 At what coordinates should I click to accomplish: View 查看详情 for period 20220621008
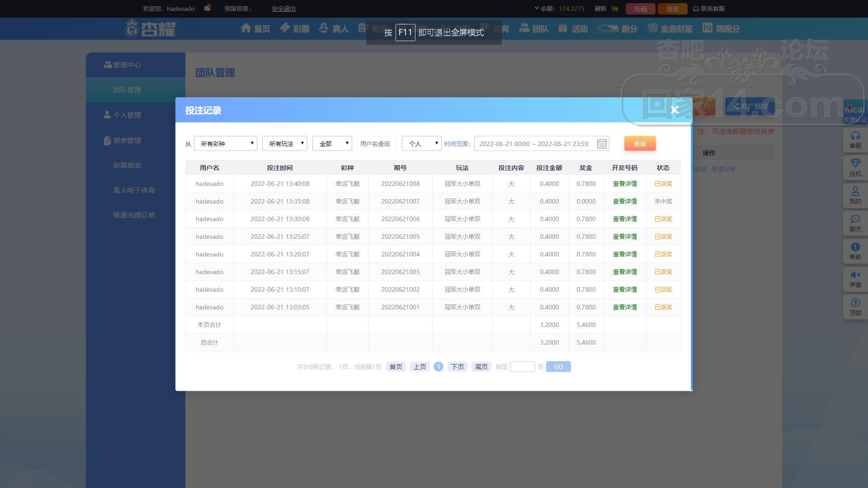pyautogui.click(x=624, y=184)
